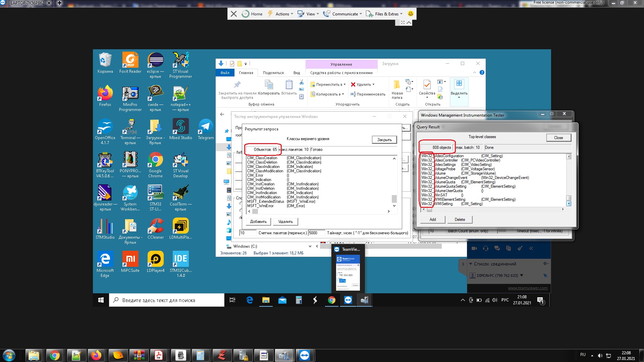
Task: Open Корзина on the remote desktop
Action: (105, 63)
